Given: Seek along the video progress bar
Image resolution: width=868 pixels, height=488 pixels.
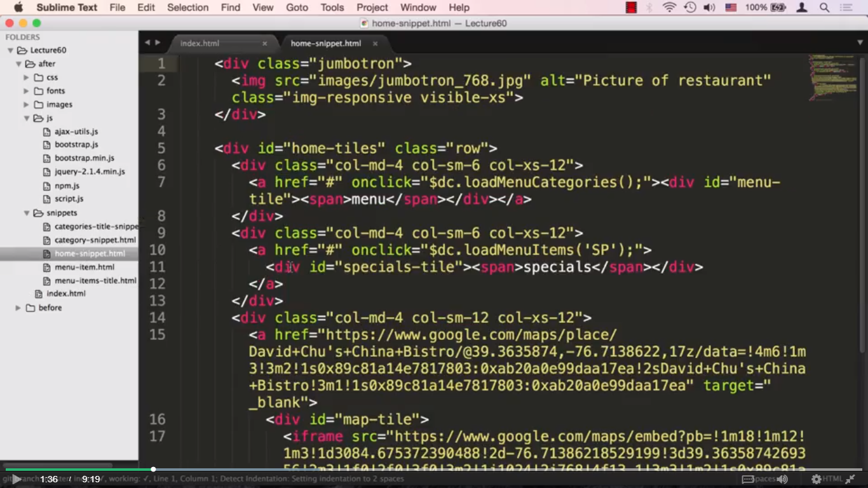Looking at the screenshot, I should pyautogui.click(x=434, y=470).
